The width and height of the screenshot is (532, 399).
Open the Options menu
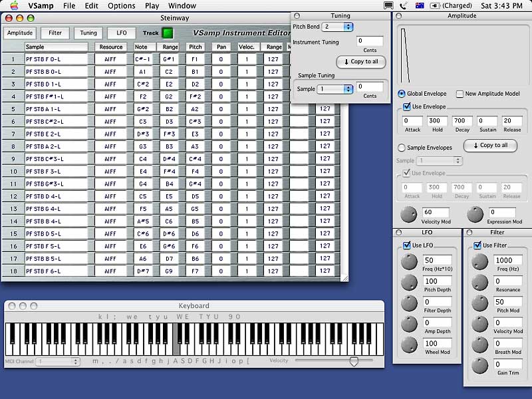pyautogui.click(x=122, y=6)
